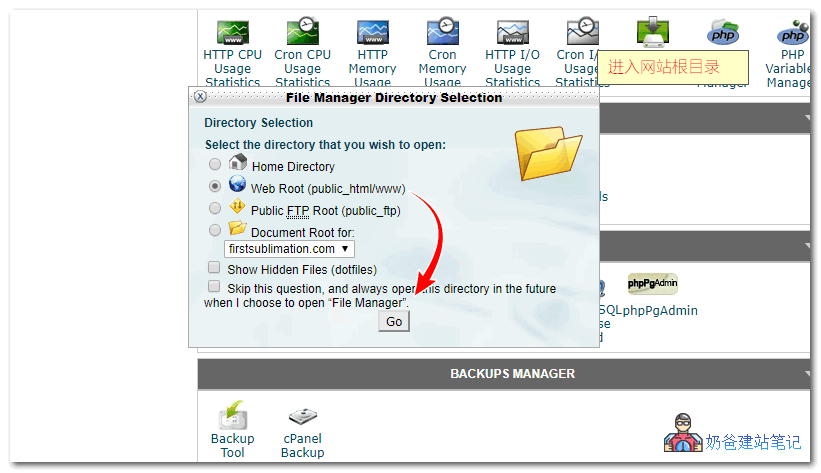This screenshot has height=473, width=821.
Task: Open HTTP CPU Usage Statistics icon
Action: 232,33
